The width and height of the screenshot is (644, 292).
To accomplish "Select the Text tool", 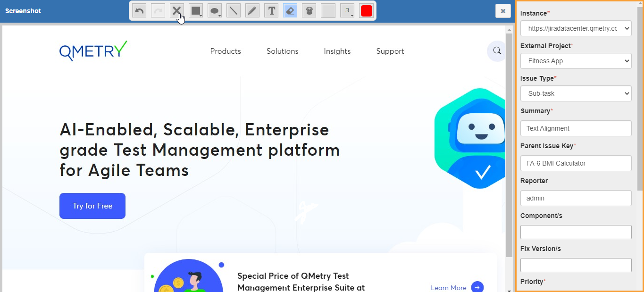I will (271, 11).
